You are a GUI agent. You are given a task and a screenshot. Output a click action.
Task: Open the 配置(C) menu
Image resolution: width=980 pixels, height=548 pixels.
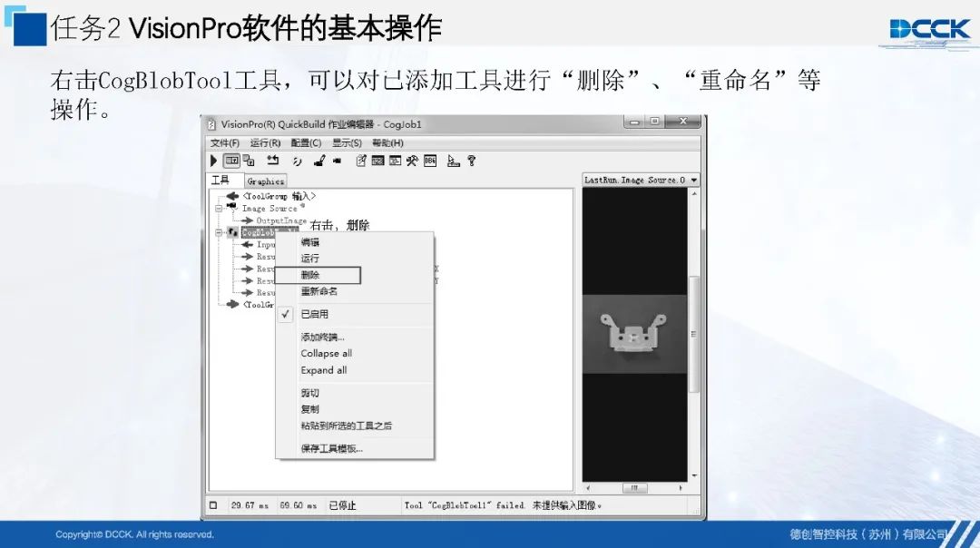coord(307,143)
